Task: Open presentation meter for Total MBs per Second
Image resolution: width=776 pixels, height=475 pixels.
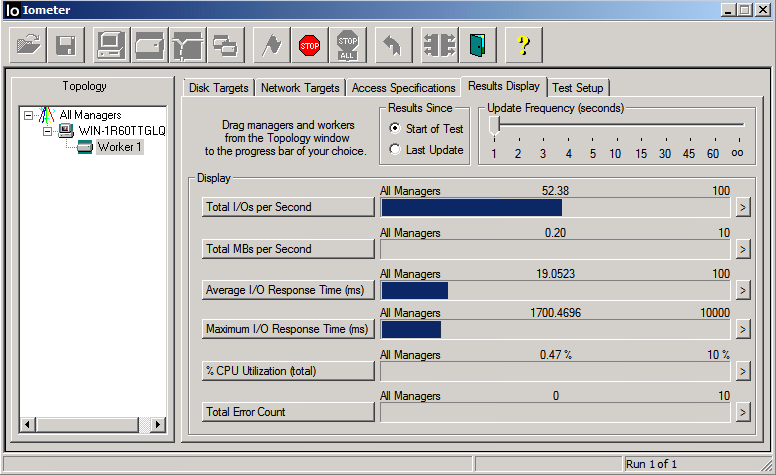Action: [x=742, y=249]
